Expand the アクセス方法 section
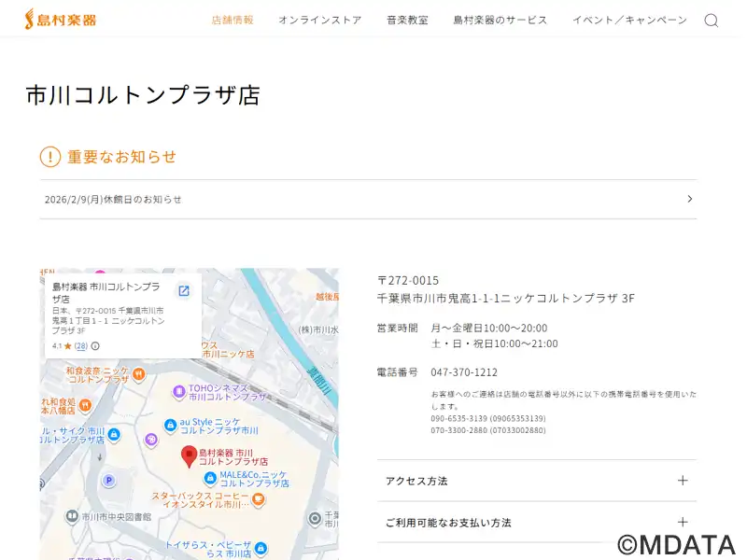Image resolution: width=747 pixels, height=560 pixels. 683,481
